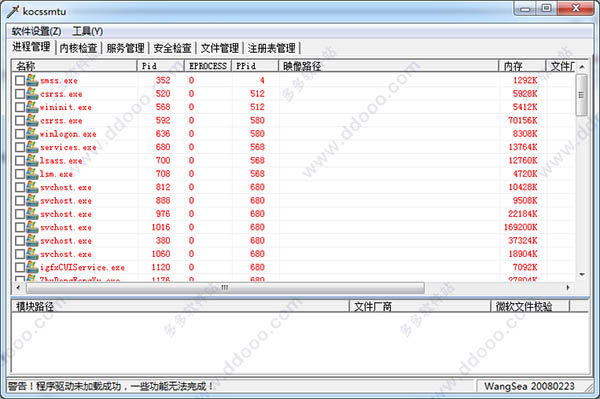This screenshot has width=600, height=399.
Task: Sort by the Pid column header
Action: pos(161,66)
